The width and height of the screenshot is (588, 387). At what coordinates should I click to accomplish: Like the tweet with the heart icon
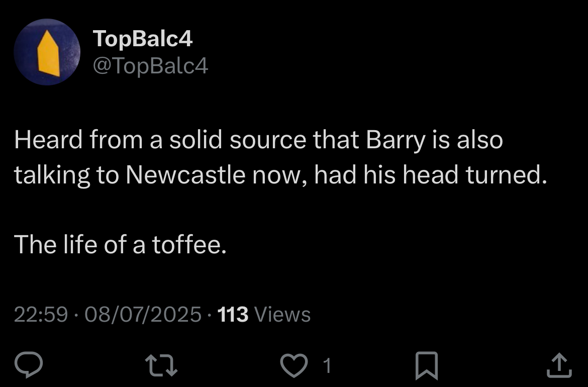293,366
